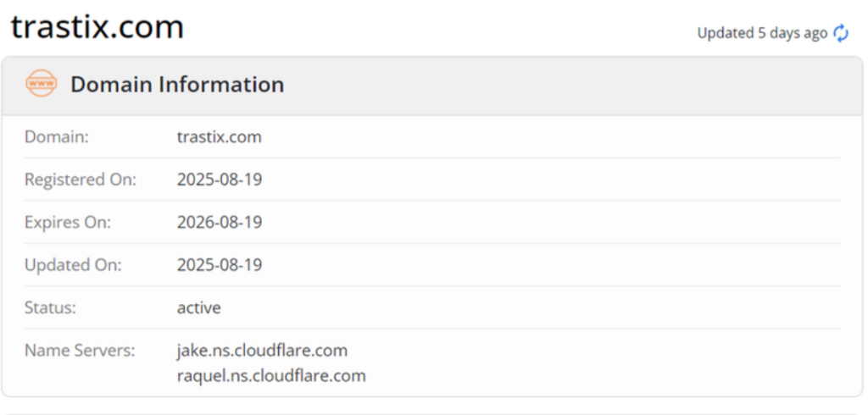Viewport: 868px width, 415px height.
Task: Click the "Domain:" field label
Action: 56,136
